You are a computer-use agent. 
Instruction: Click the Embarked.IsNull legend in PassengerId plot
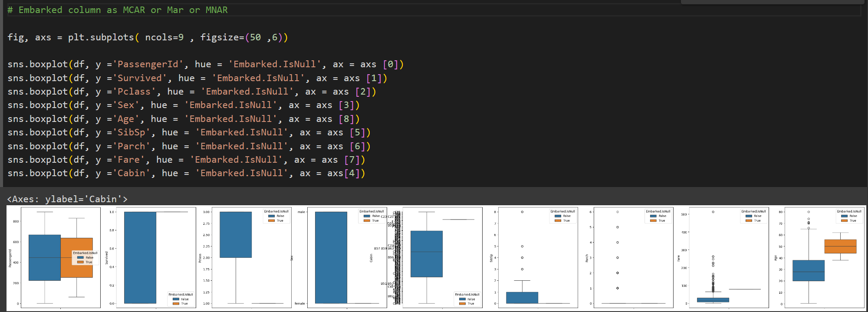tap(85, 257)
